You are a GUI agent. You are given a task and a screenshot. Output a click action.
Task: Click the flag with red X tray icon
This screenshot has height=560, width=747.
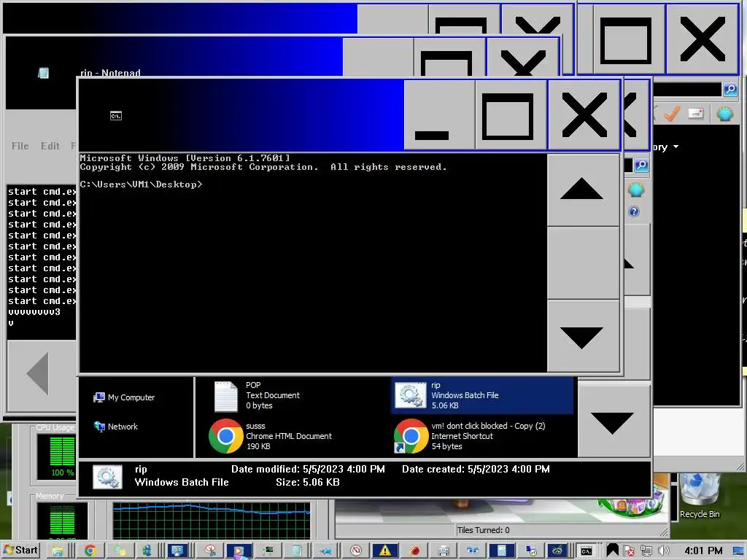[629, 551]
